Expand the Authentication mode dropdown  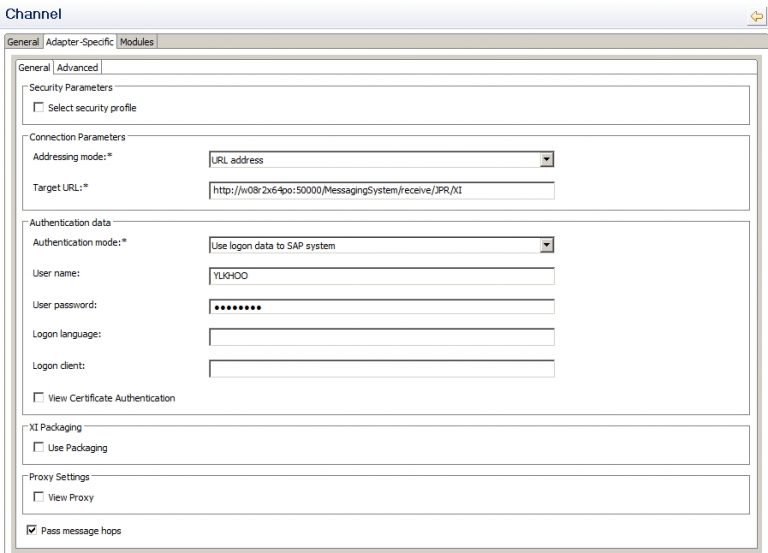[546, 245]
